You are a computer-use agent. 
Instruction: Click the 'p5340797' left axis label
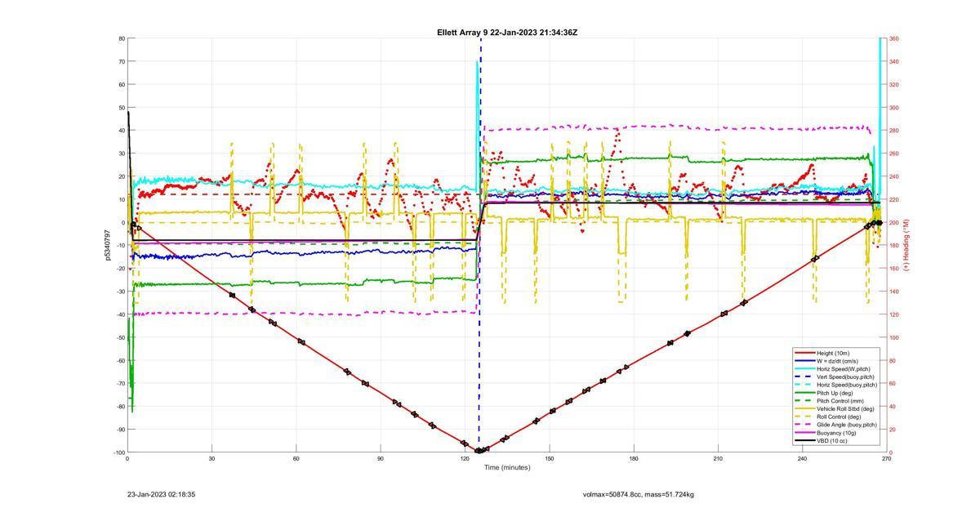[x=108, y=246]
